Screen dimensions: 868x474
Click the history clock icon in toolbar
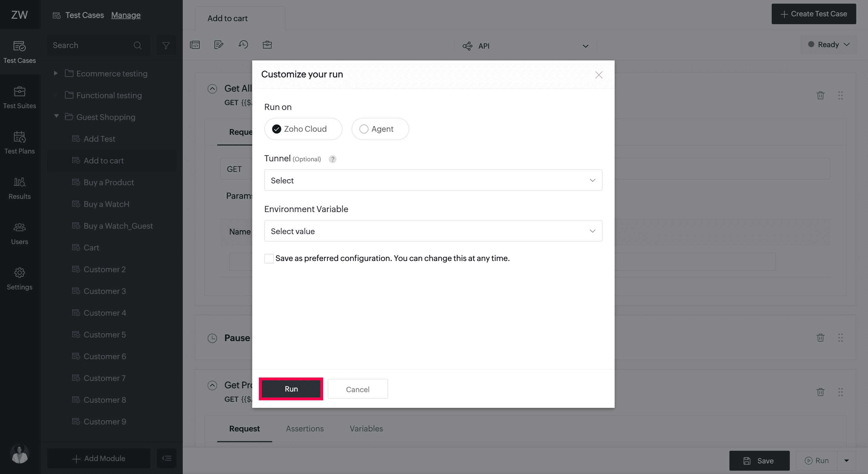click(x=243, y=44)
